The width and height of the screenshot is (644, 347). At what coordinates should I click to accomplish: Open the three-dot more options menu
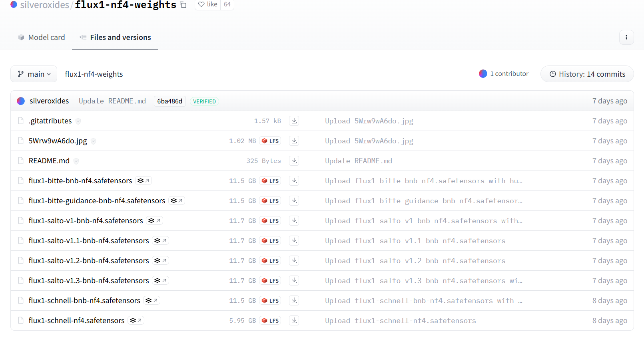pyautogui.click(x=626, y=37)
